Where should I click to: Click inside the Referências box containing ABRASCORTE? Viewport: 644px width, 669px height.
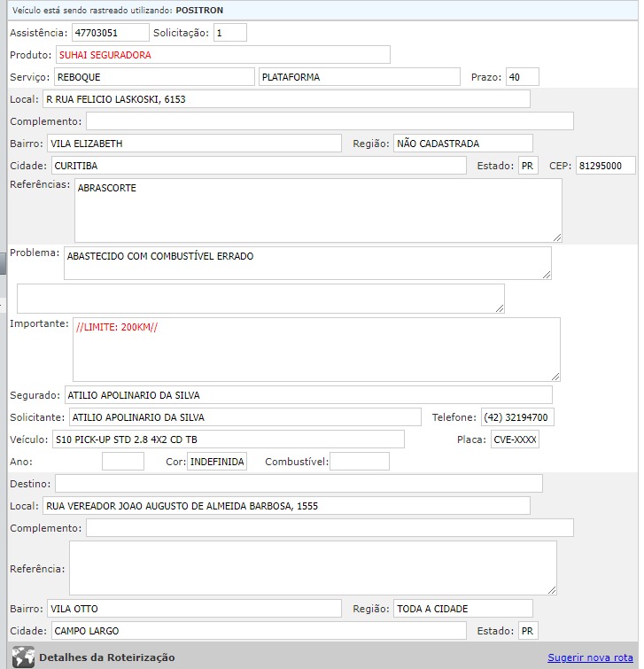(x=318, y=210)
